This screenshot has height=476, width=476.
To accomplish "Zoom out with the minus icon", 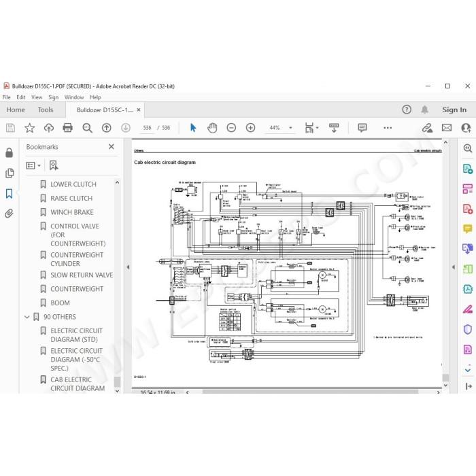I will (231, 128).
